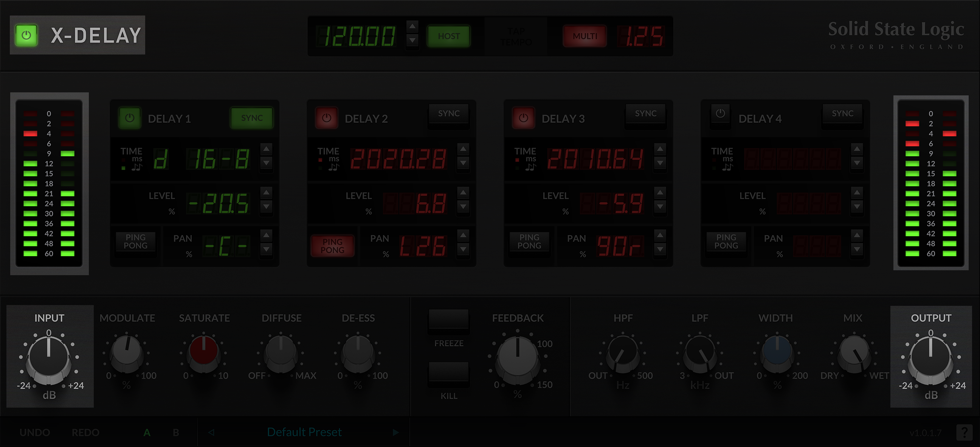Screen dimensions: 980x447
Task: Click the Delay 3 pan value display
Action: pyautogui.click(x=619, y=246)
